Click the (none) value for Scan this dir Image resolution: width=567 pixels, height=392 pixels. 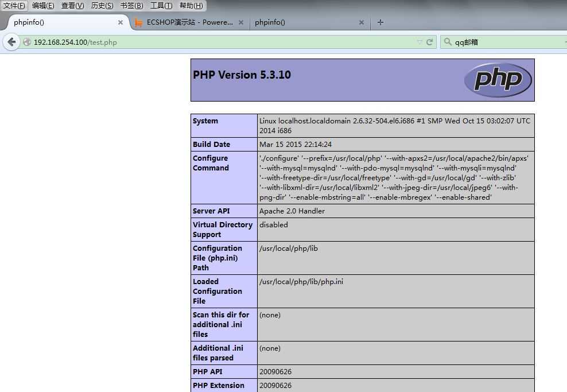(270, 315)
